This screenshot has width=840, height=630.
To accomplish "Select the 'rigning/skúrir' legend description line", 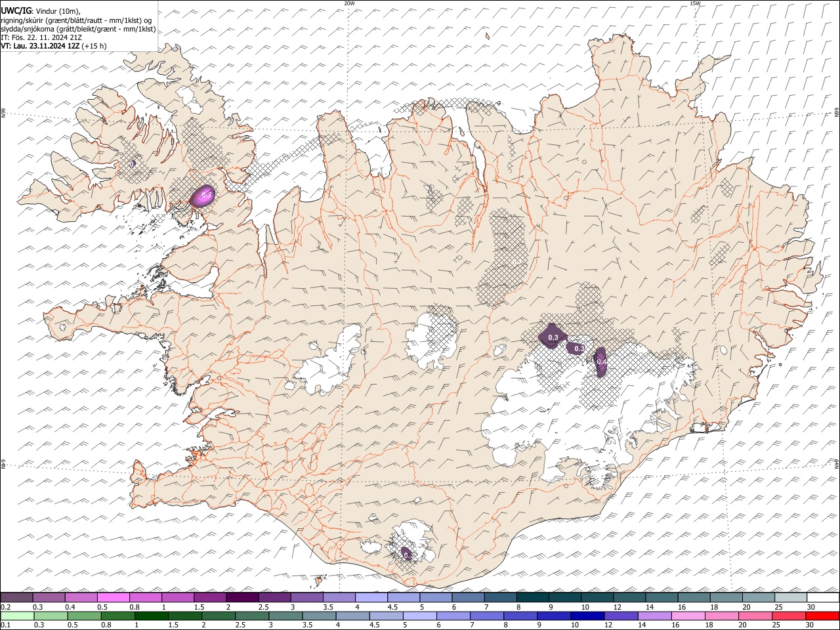I will click(76, 20).
